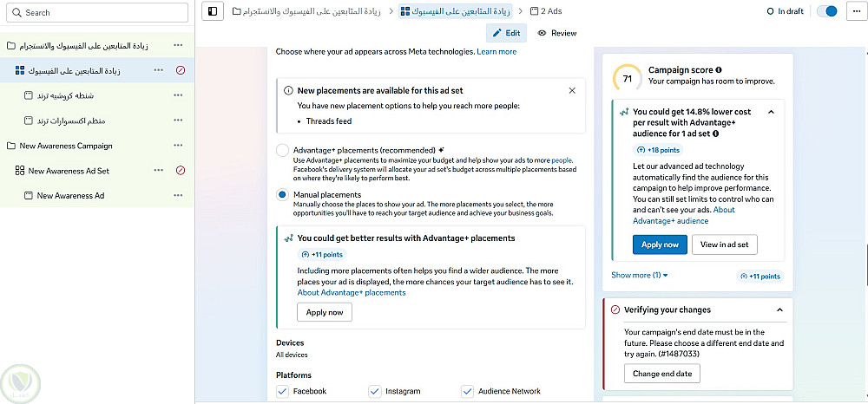868x404 pixels.
Task: Click the 'people' link in placements description
Action: (562, 160)
